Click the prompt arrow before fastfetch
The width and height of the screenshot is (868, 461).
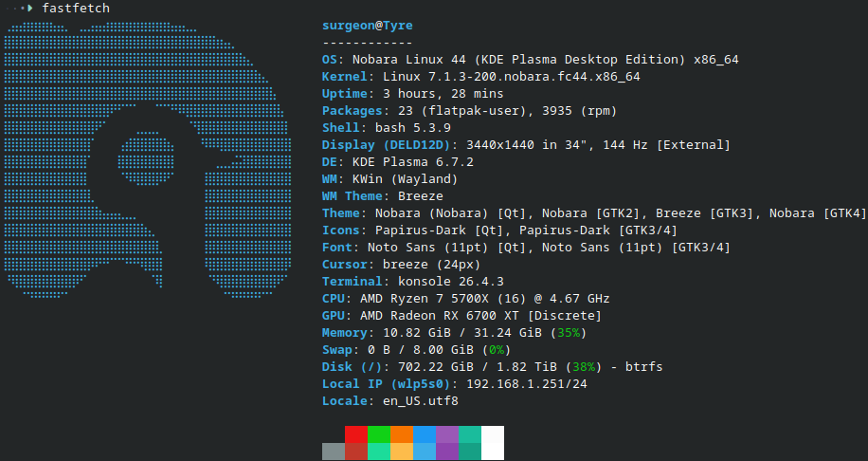pos(30,9)
